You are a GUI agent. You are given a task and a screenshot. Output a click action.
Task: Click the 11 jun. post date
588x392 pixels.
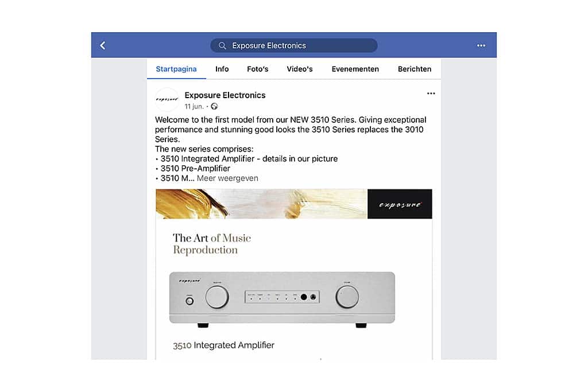point(194,106)
